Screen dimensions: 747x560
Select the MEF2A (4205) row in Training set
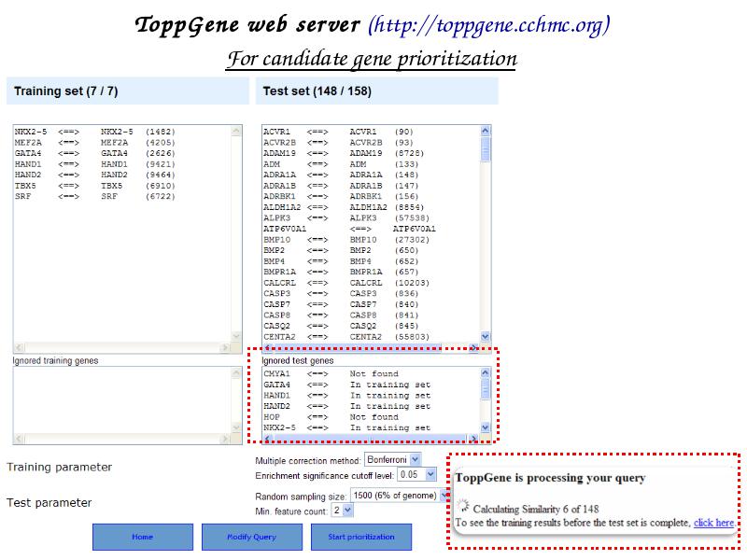pos(95,143)
